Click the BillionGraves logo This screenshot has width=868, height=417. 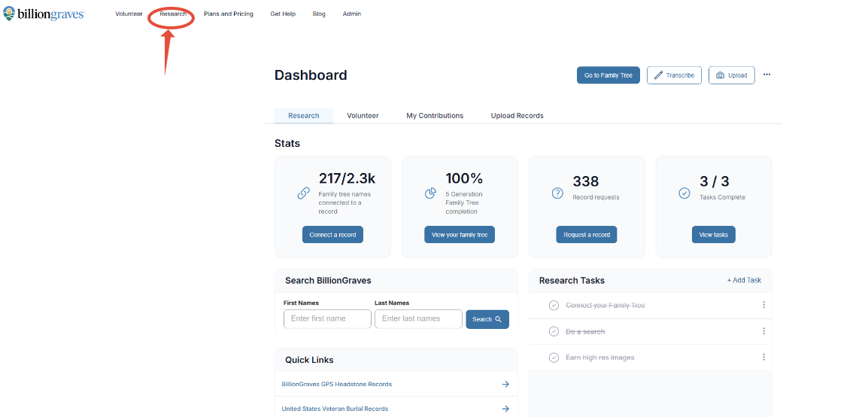[x=44, y=14]
